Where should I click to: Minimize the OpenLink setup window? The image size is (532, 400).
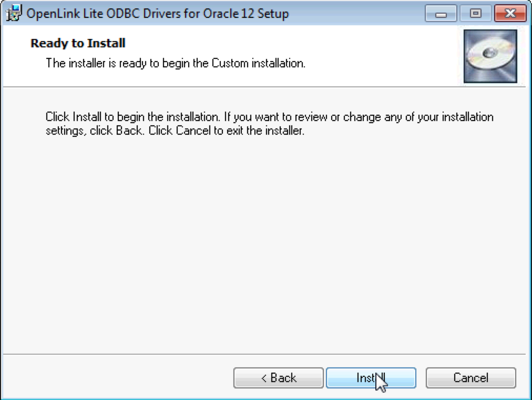coord(441,14)
